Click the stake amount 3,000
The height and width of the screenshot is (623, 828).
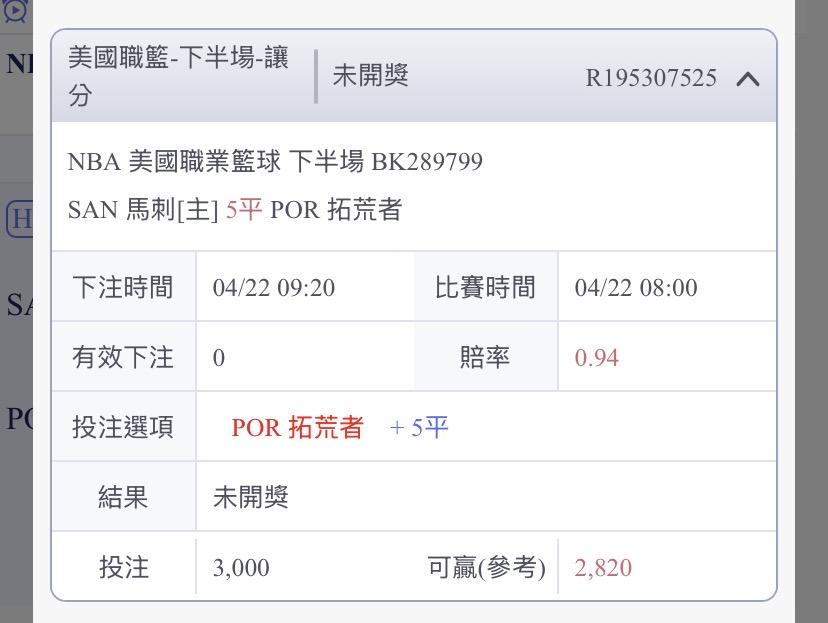point(241,568)
